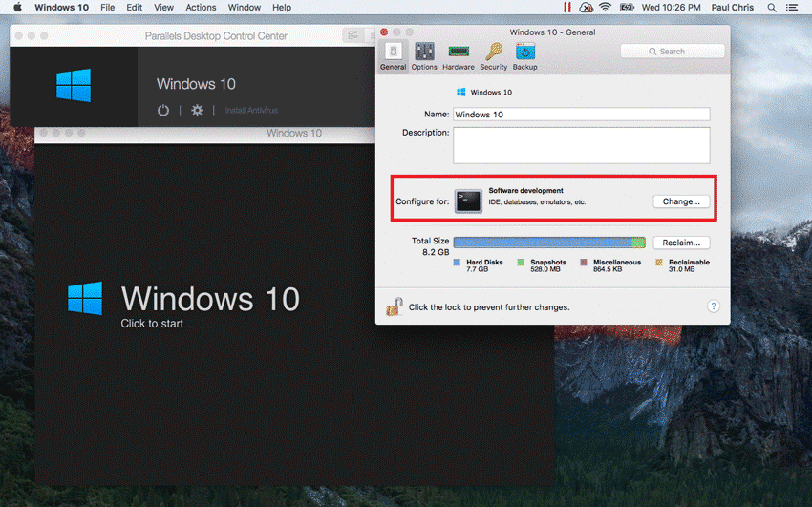Open the General settings tab
This screenshot has width=812, height=507.
click(393, 56)
